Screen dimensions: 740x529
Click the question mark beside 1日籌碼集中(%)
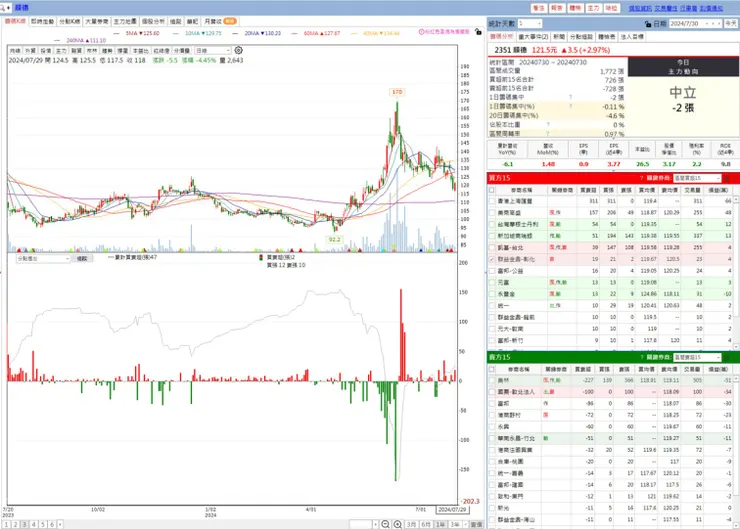coord(571,106)
